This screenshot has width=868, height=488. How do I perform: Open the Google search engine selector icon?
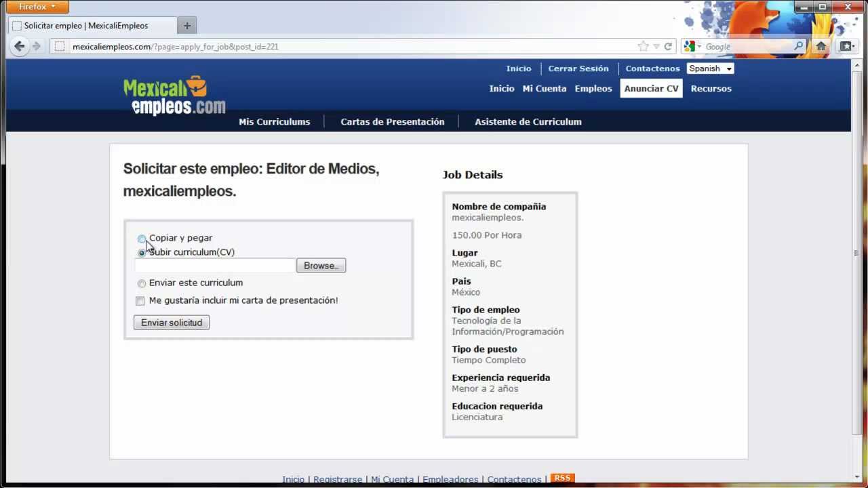692,46
